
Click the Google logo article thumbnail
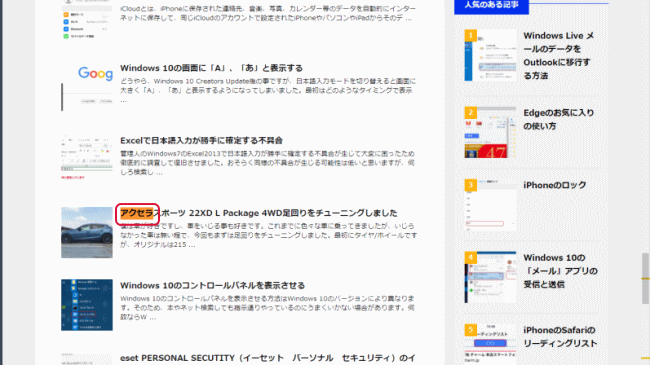click(87, 85)
